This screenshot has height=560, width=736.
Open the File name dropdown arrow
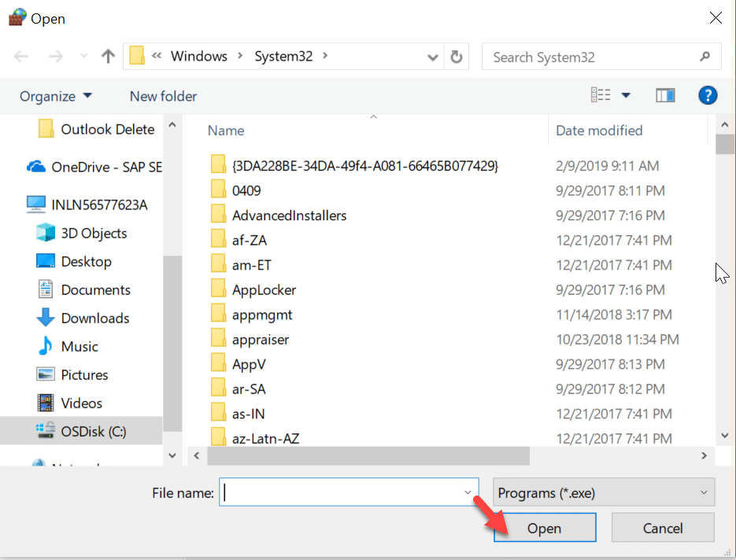pos(468,492)
